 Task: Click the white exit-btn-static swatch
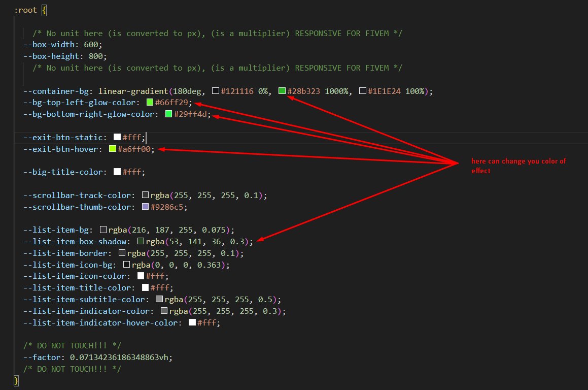coord(117,138)
